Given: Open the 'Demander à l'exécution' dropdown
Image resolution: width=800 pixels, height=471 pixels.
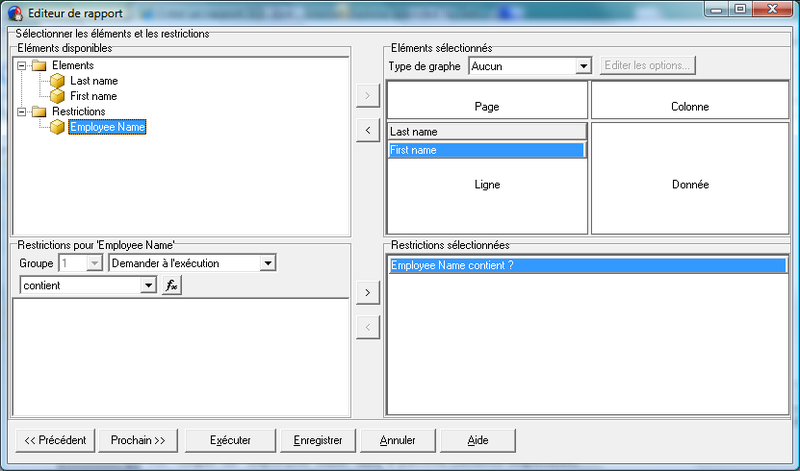Looking at the screenshot, I should click(x=267, y=263).
